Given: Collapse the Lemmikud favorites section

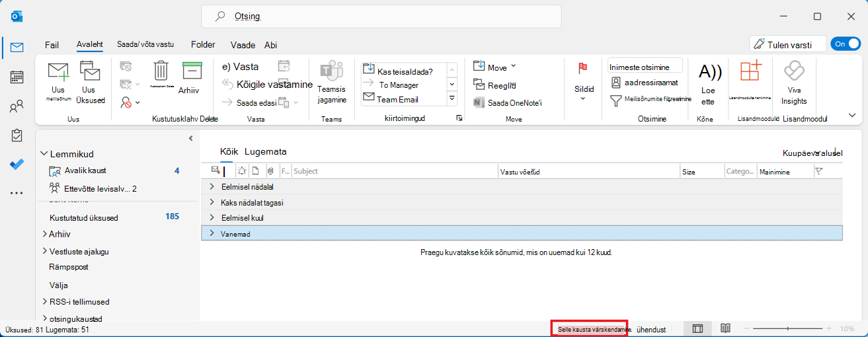Looking at the screenshot, I should pos(44,153).
